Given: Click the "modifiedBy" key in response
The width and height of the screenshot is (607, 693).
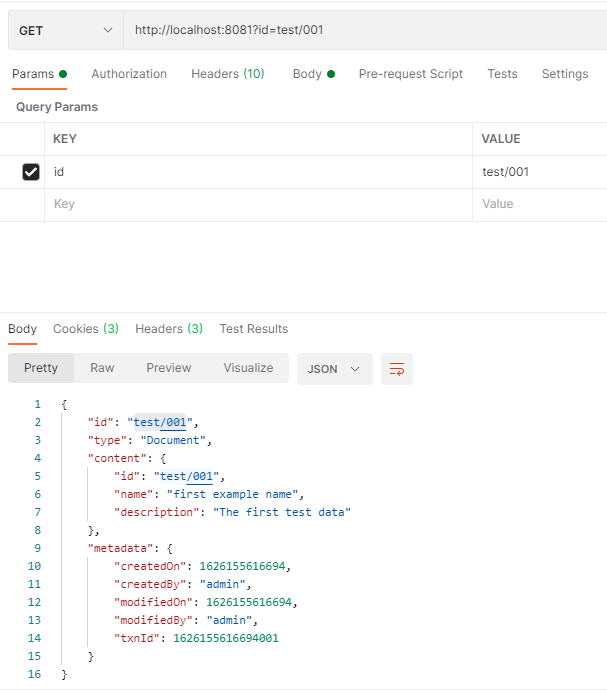Looking at the screenshot, I should pyautogui.click(x=153, y=621).
